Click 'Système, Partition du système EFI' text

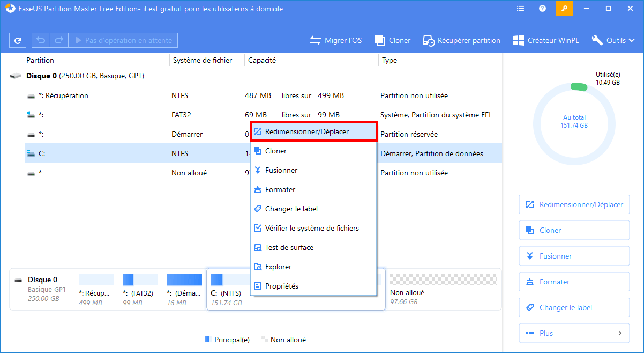(436, 115)
